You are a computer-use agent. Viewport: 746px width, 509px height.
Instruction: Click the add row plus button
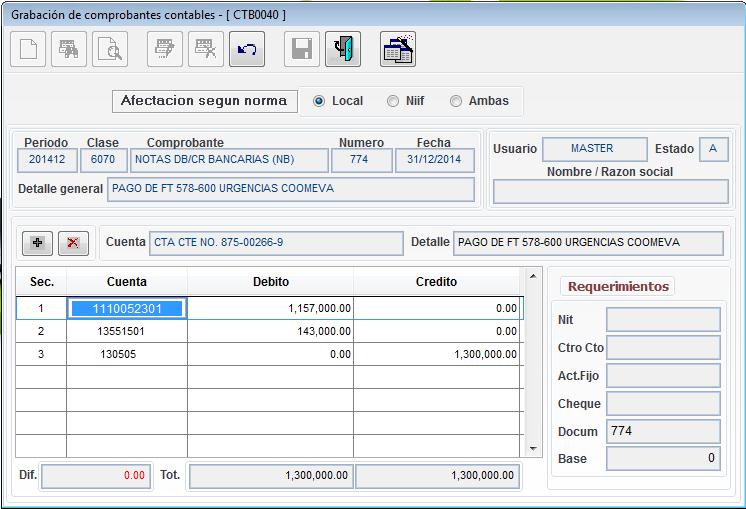[37, 243]
